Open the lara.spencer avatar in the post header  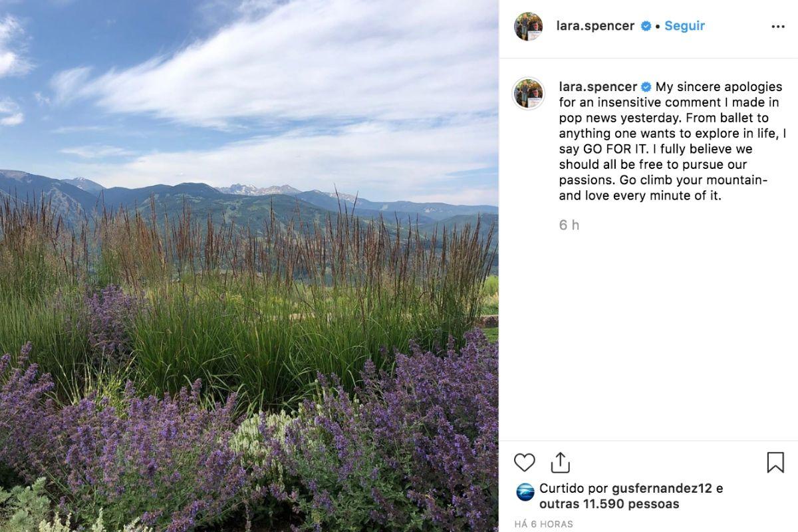[528, 27]
